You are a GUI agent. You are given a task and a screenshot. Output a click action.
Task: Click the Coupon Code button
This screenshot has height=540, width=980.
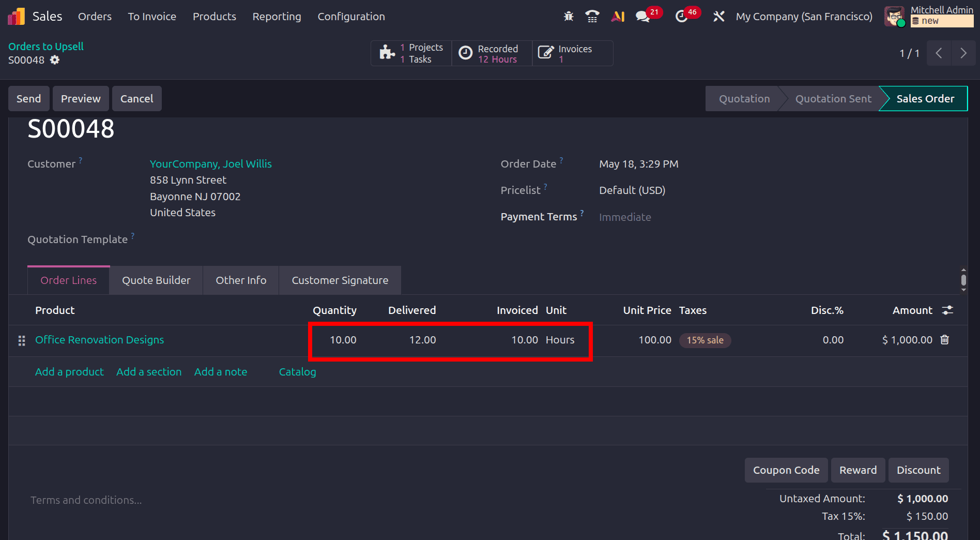(786, 470)
